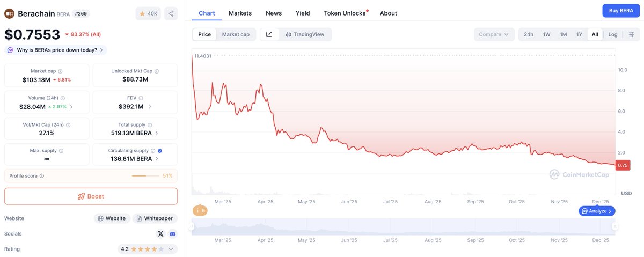Click the $88.73M unlocked market cap value

point(135,79)
